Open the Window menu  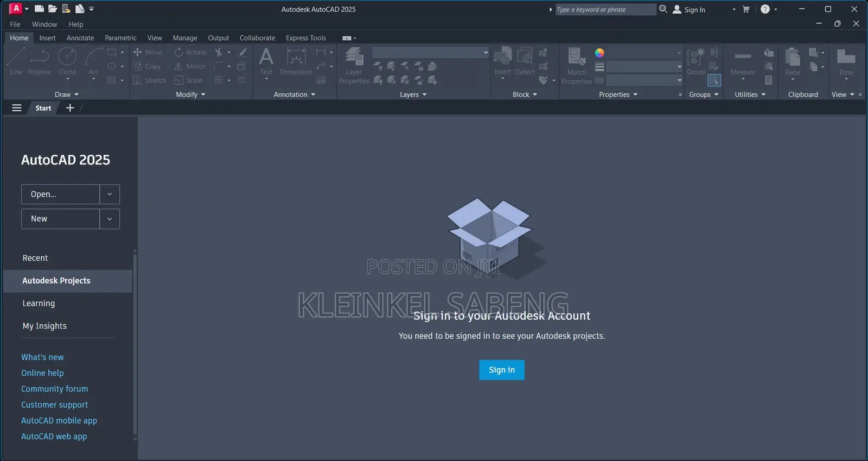click(x=44, y=24)
